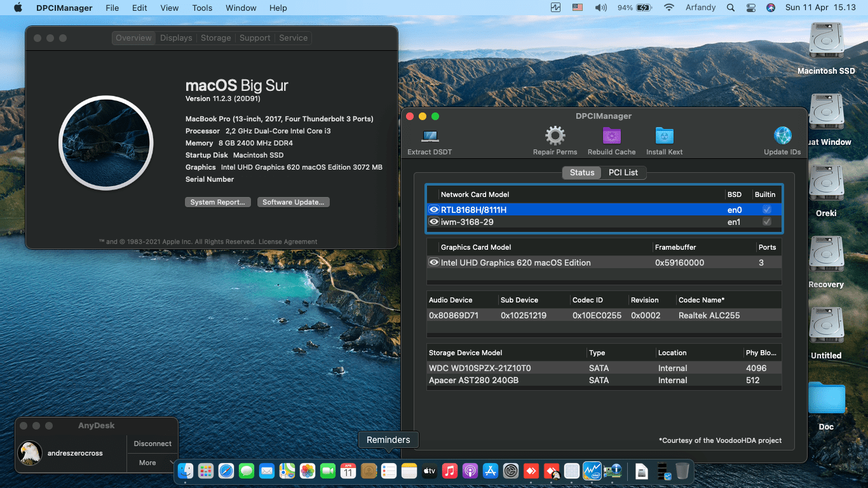Image resolution: width=868 pixels, height=488 pixels.
Task: Open the Apple menu
Action: 18,8
